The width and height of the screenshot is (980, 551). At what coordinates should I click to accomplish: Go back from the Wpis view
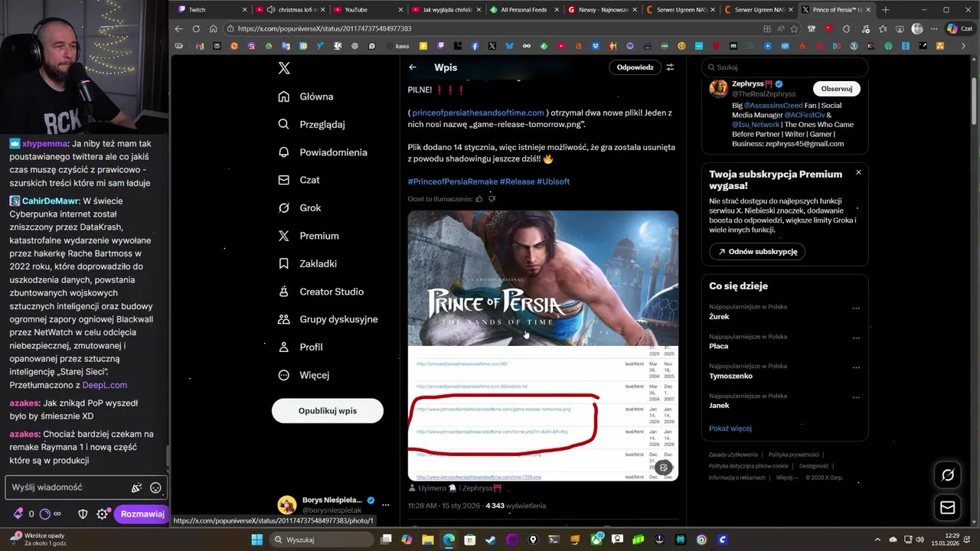pos(413,67)
